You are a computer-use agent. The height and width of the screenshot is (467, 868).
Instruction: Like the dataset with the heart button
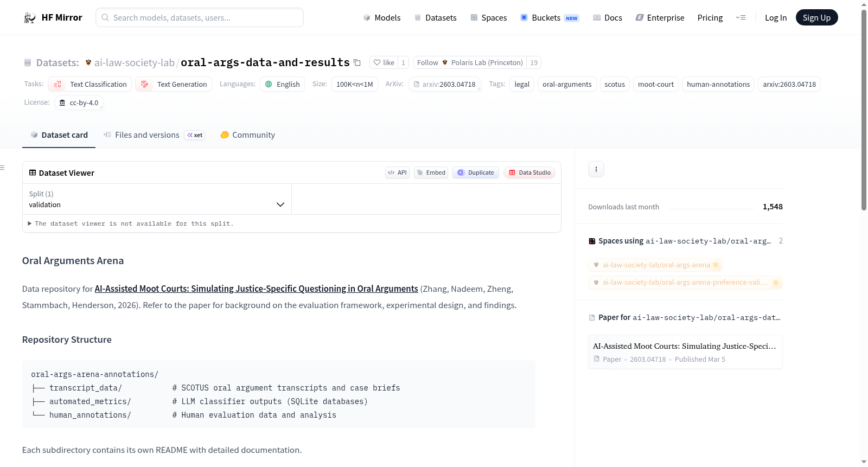384,62
